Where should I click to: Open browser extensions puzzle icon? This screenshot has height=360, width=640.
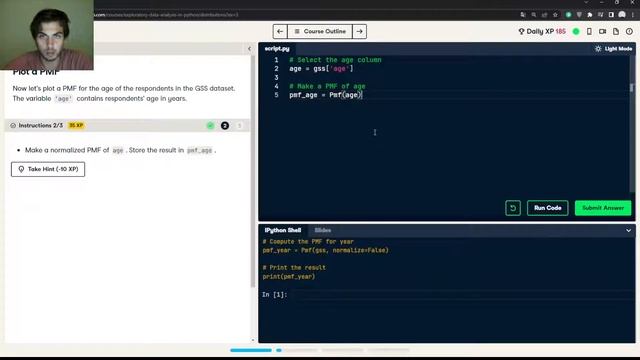pos(590,15)
